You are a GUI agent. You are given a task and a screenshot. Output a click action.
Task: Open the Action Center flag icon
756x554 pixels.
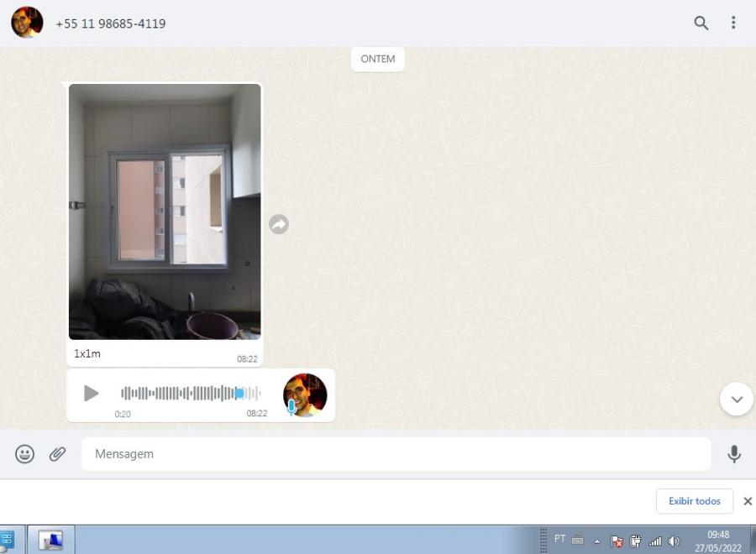pos(617,541)
